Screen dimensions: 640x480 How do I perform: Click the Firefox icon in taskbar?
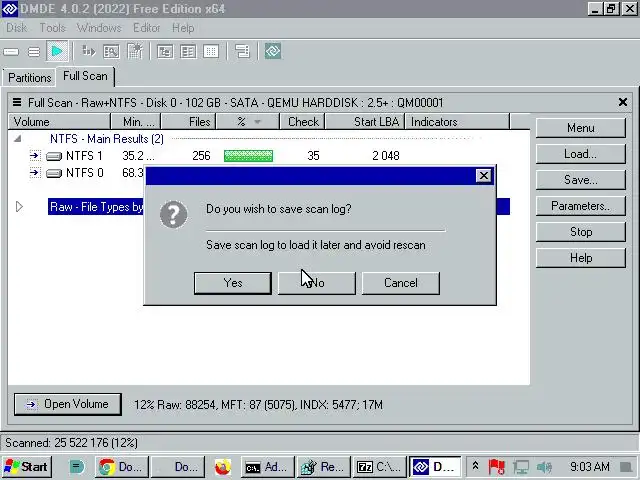(222, 467)
